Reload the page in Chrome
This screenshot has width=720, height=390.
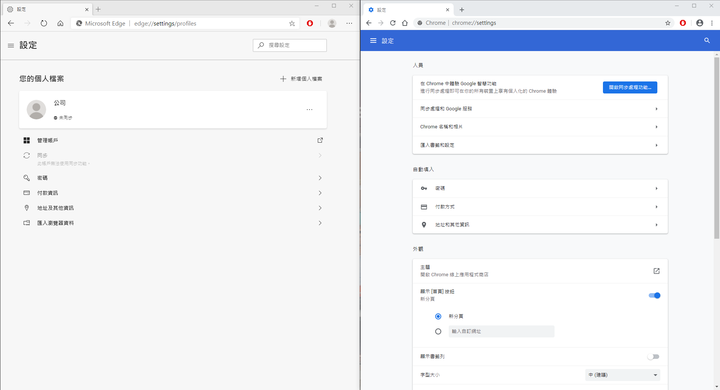pyautogui.click(x=393, y=23)
